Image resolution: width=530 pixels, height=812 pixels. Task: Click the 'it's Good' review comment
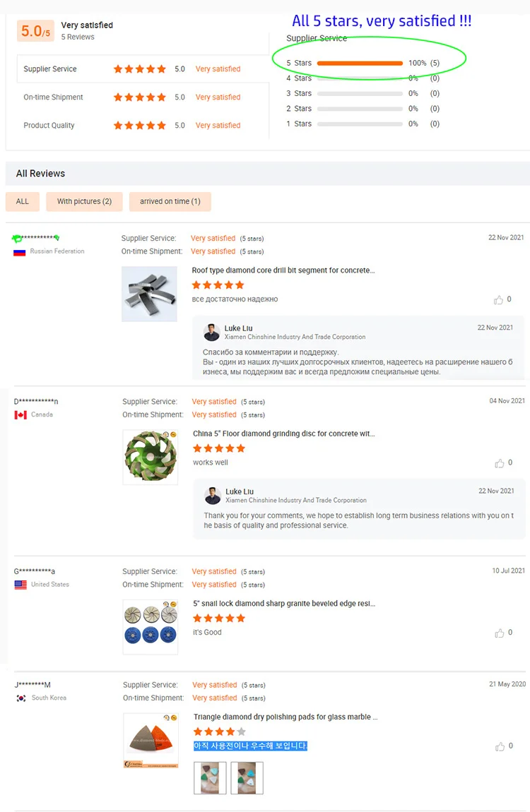click(x=207, y=633)
